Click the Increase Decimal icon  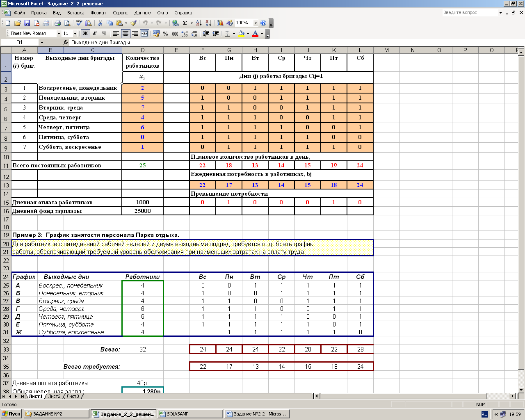185,34
